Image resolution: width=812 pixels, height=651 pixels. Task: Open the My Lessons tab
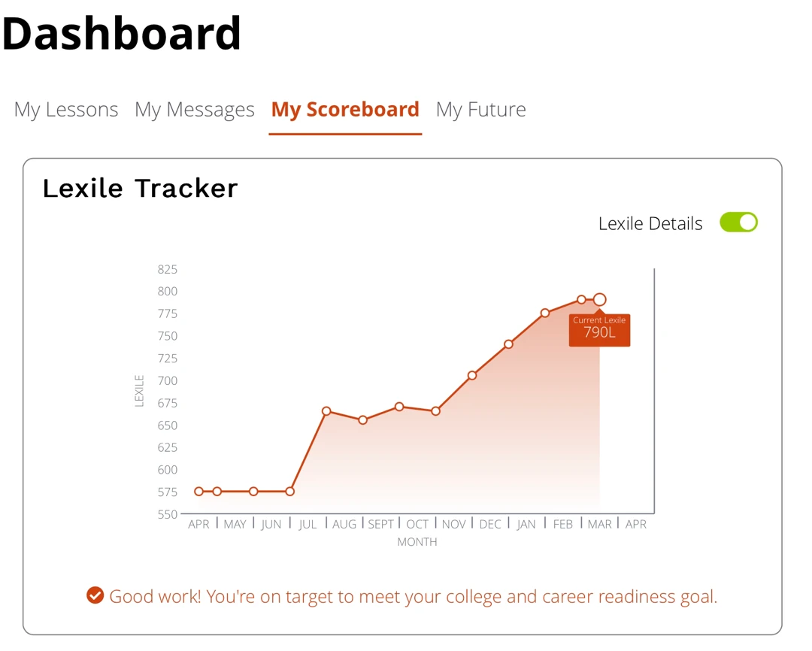pos(66,110)
